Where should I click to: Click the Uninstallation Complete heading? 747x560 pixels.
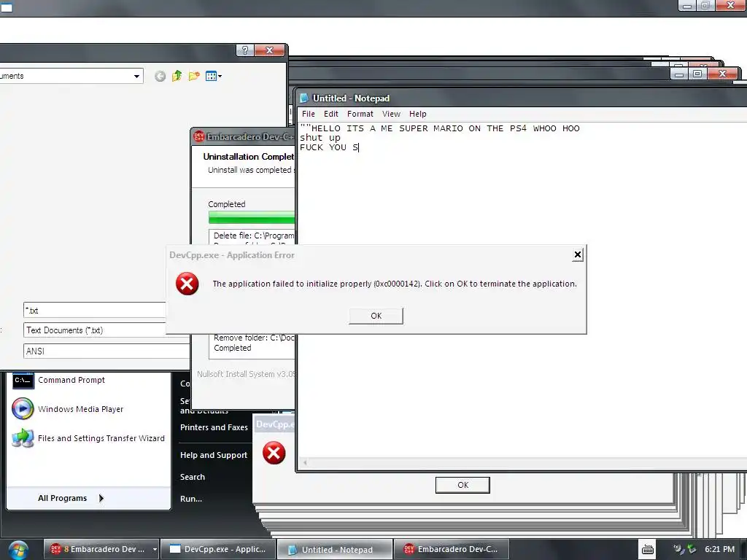point(248,156)
